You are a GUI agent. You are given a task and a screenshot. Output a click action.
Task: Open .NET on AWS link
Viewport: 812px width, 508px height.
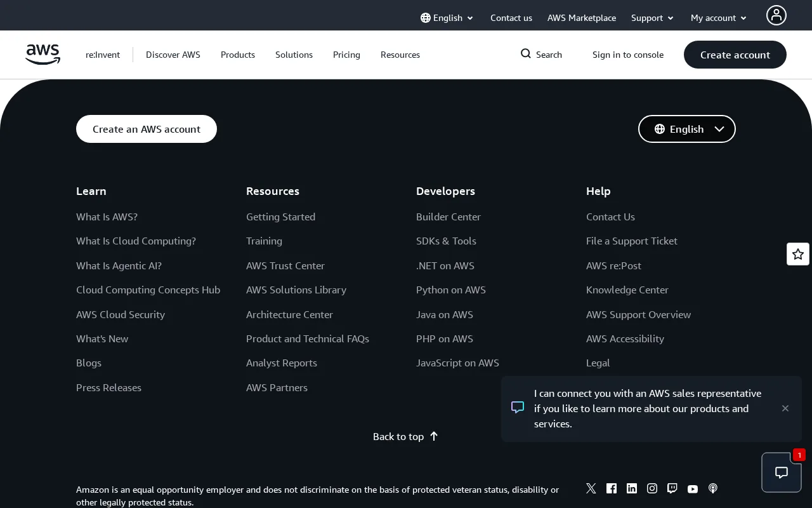(445, 265)
